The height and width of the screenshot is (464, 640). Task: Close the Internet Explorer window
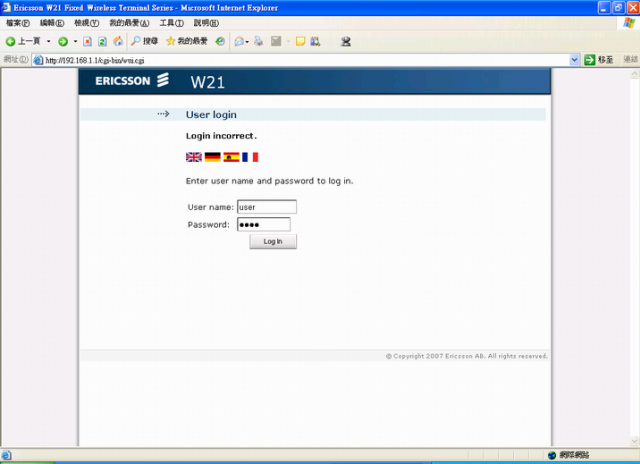[x=633, y=7]
